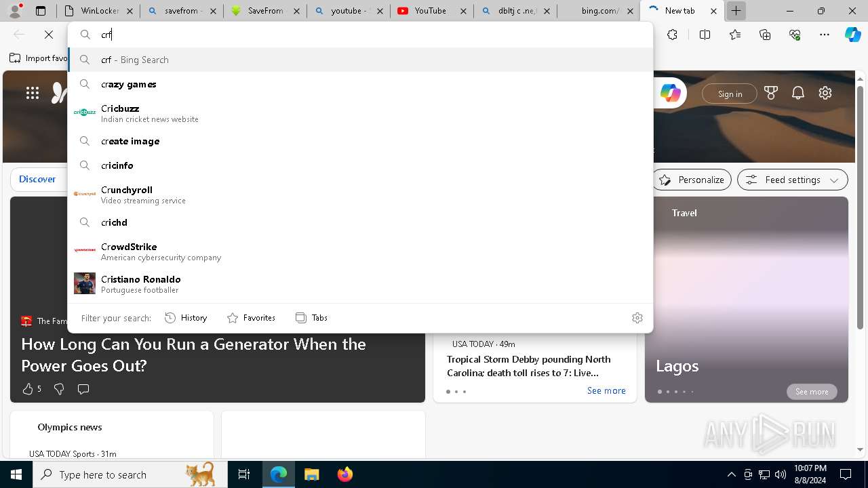Close the New tab tab

point(713,11)
